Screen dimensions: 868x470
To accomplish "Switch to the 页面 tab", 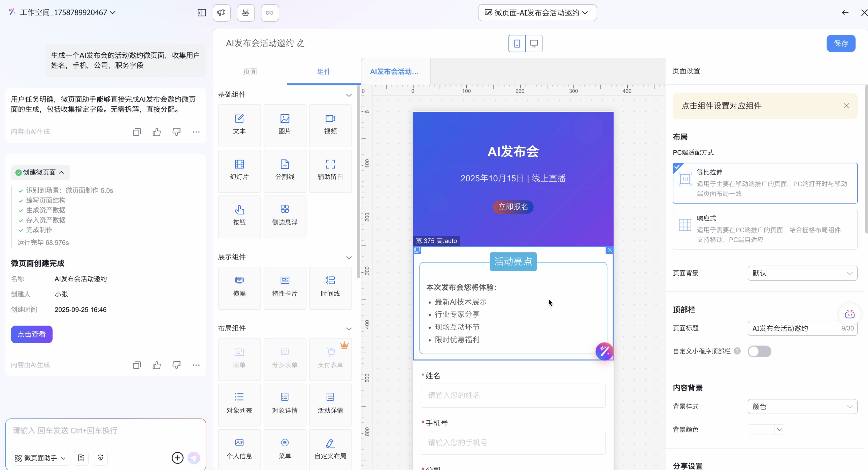I will [250, 72].
